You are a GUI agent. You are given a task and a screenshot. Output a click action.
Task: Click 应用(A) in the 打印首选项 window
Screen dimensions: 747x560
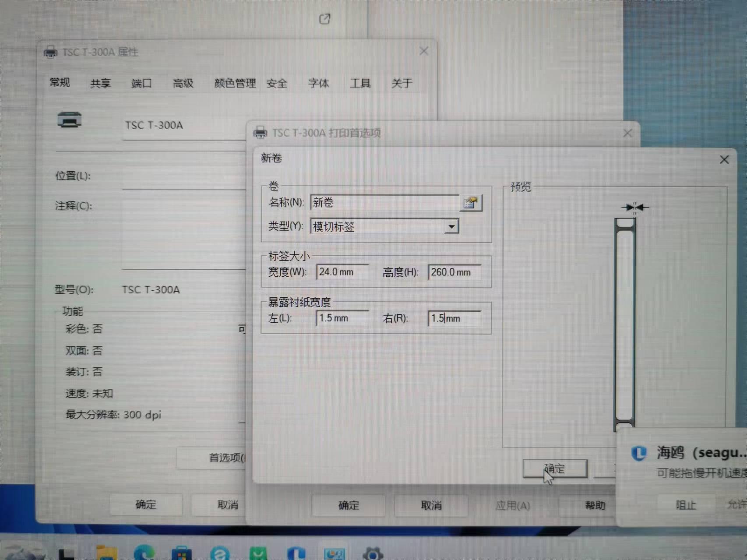click(x=513, y=506)
